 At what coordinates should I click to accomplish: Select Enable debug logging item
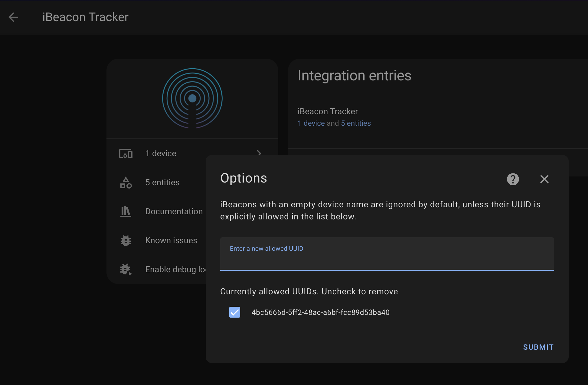pyautogui.click(x=156, y=270)
